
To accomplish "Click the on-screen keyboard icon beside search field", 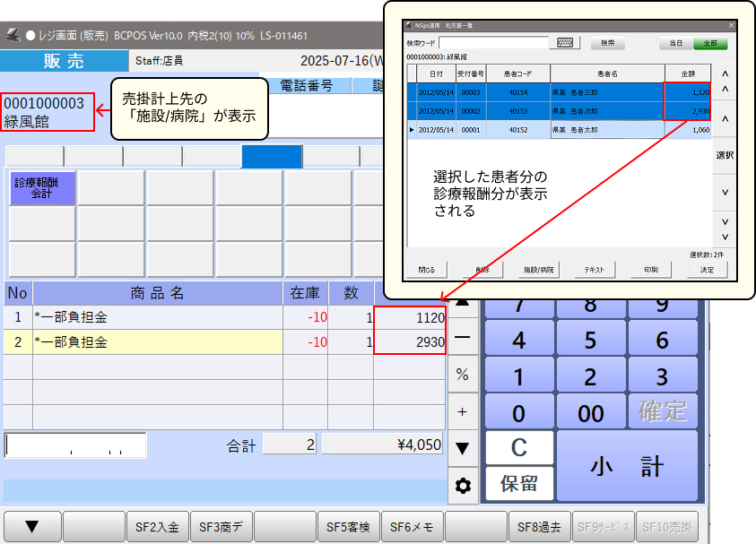I will (x=566, y=42).
